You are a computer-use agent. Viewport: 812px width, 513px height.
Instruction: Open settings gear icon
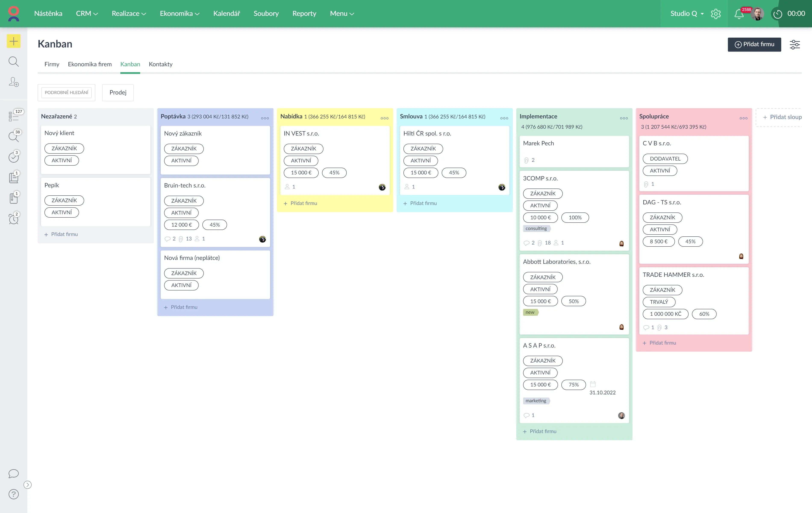pyautogui.click(x=716, y=14)
